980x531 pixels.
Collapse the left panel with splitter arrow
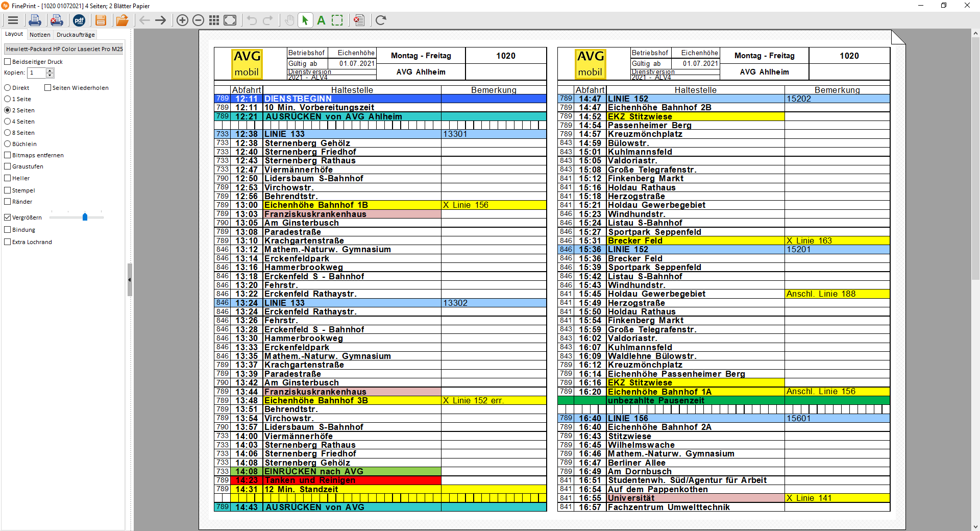point(130,280)
